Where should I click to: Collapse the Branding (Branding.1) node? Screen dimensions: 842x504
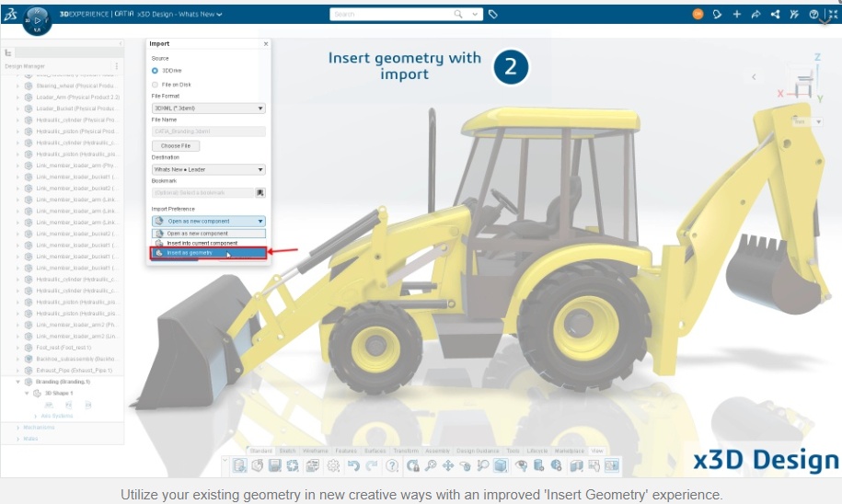tap(17, 382)
